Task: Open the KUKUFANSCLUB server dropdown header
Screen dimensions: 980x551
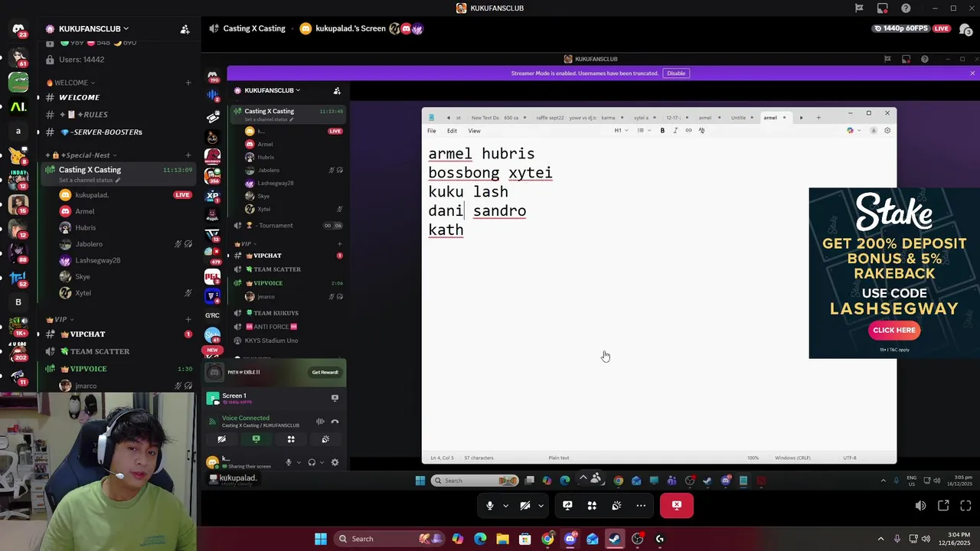Action: (x=88, y=29)
